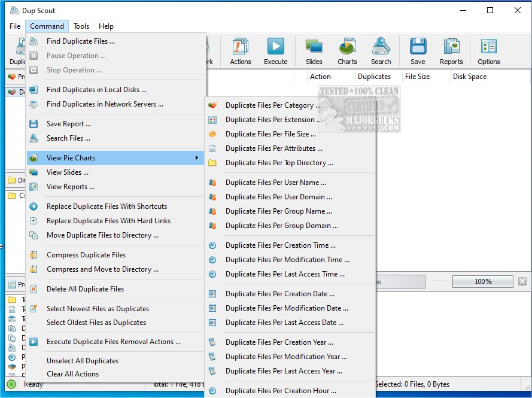Open the Help menu
532x398 pixels.
pos(106,26)
